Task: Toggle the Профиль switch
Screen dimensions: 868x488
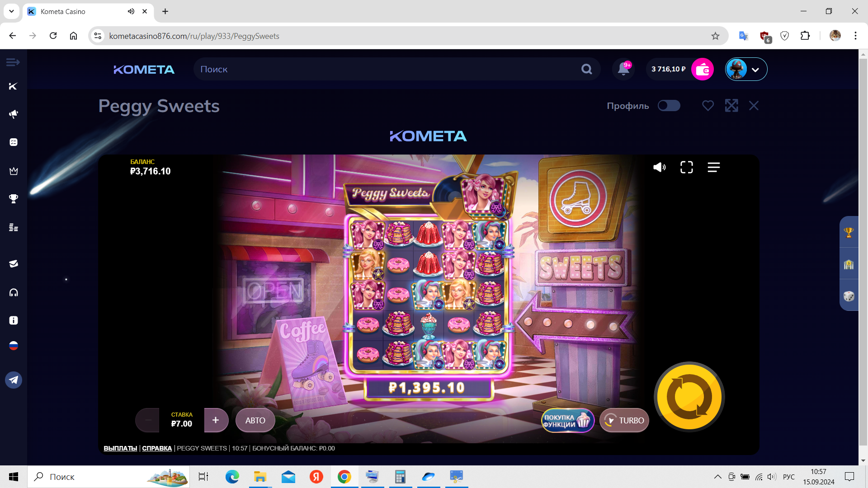Action: pyautogui.click(x=669, y=106)
